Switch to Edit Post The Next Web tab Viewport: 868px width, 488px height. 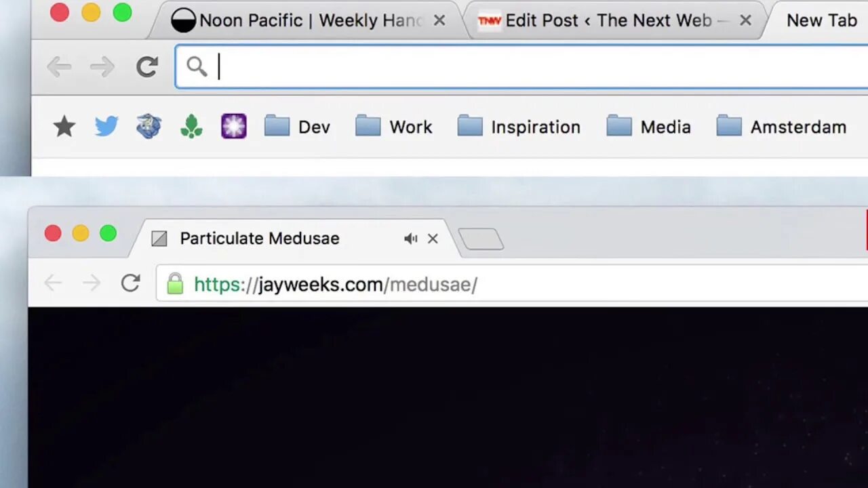(x=607, y=20)
